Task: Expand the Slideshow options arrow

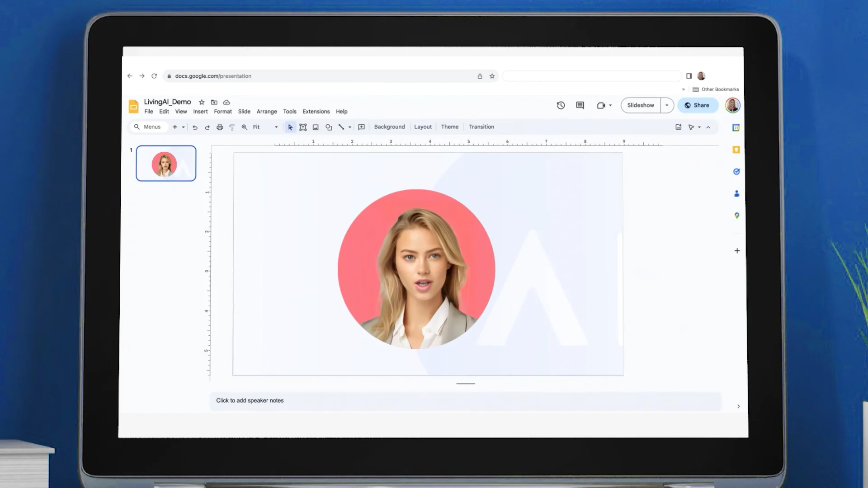Action: point(667,105)
